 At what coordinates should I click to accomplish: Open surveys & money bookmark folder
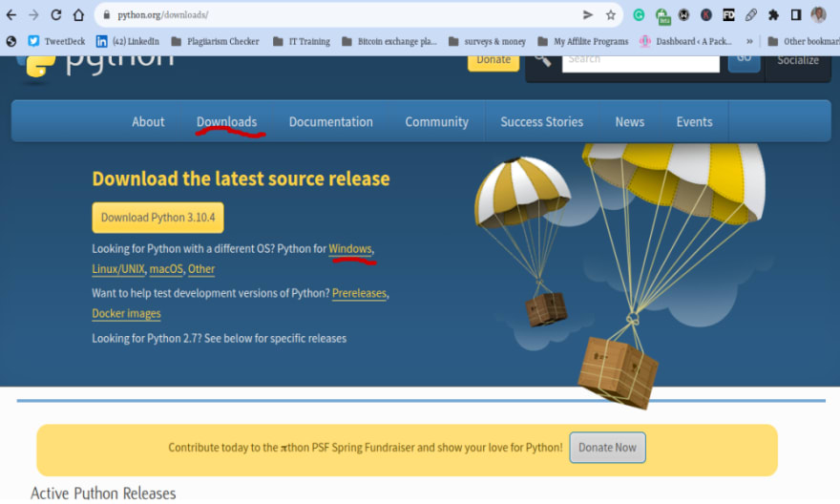tap(488, 41)
